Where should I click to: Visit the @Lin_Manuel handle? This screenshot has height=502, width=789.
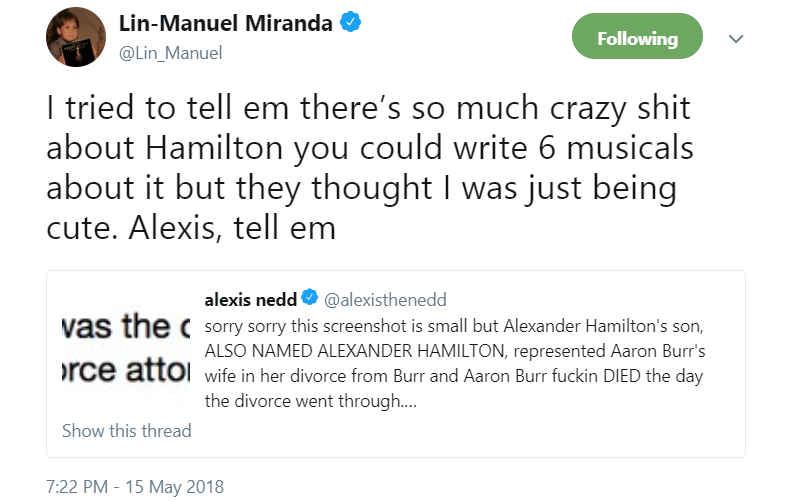point(170,53)
